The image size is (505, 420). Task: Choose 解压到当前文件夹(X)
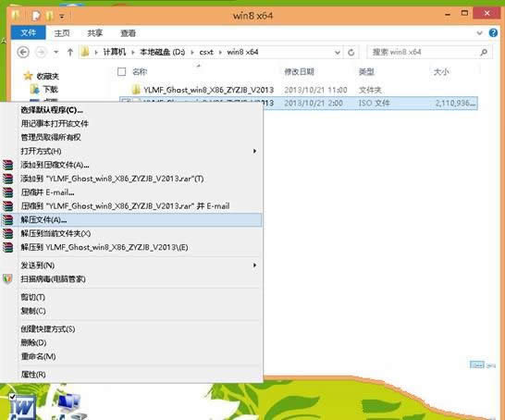pyautogui.click(x=55, y=233)
